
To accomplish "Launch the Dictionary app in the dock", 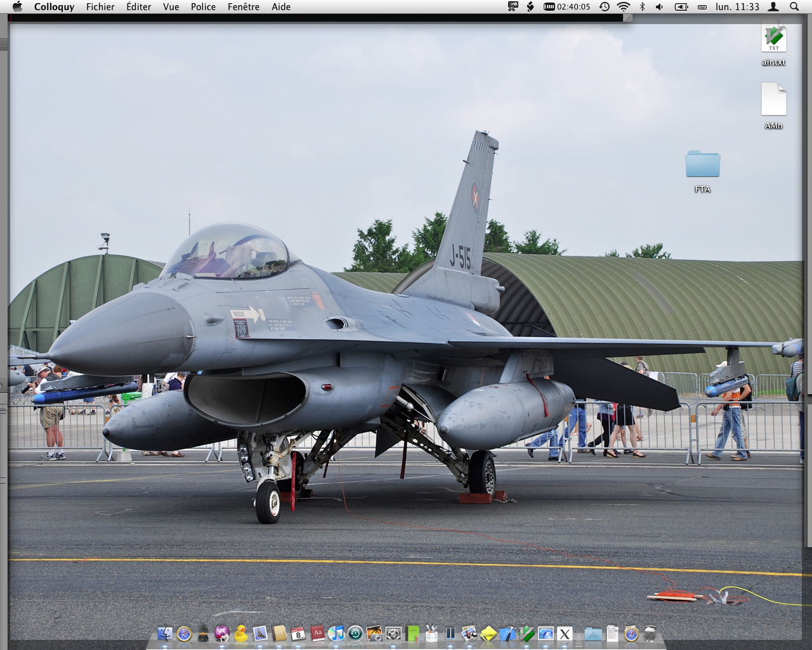I will click(317, 633).
